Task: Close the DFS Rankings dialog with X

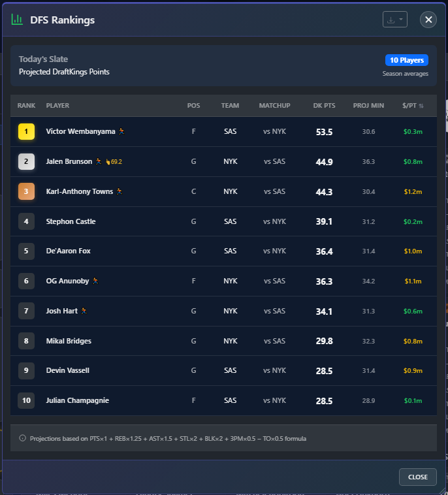Action: 428,20
